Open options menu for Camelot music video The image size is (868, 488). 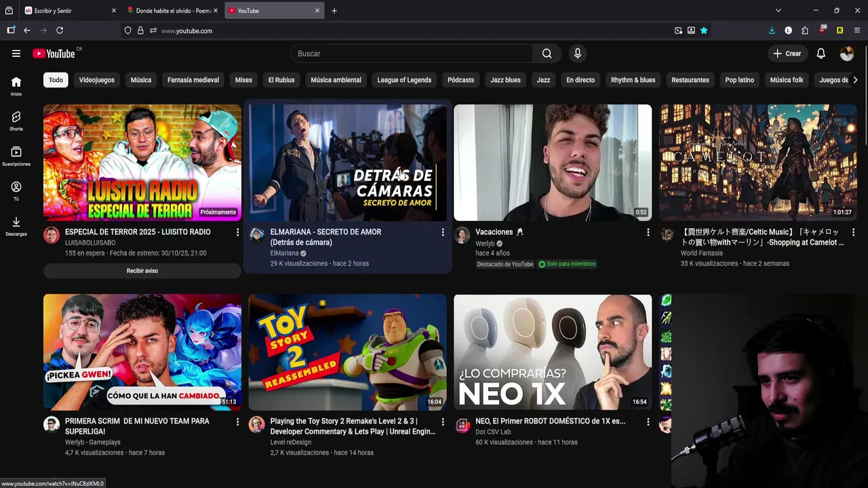[x=853, y=232]
